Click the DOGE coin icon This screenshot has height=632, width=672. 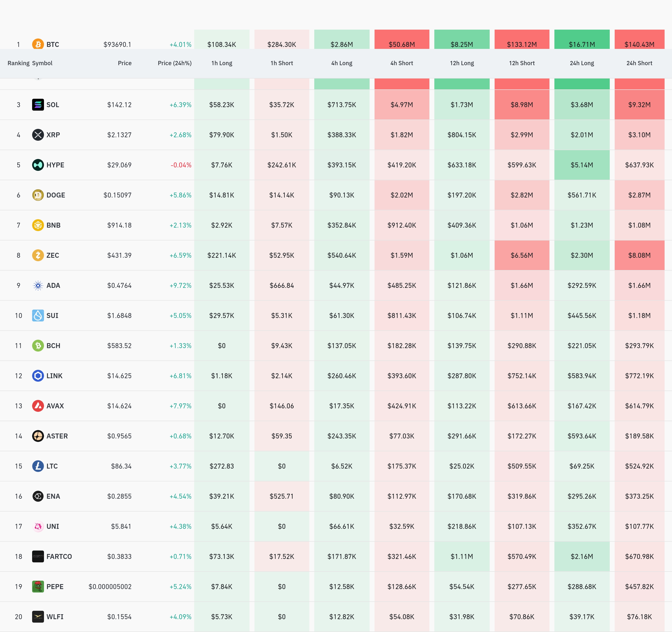(38, 195)
